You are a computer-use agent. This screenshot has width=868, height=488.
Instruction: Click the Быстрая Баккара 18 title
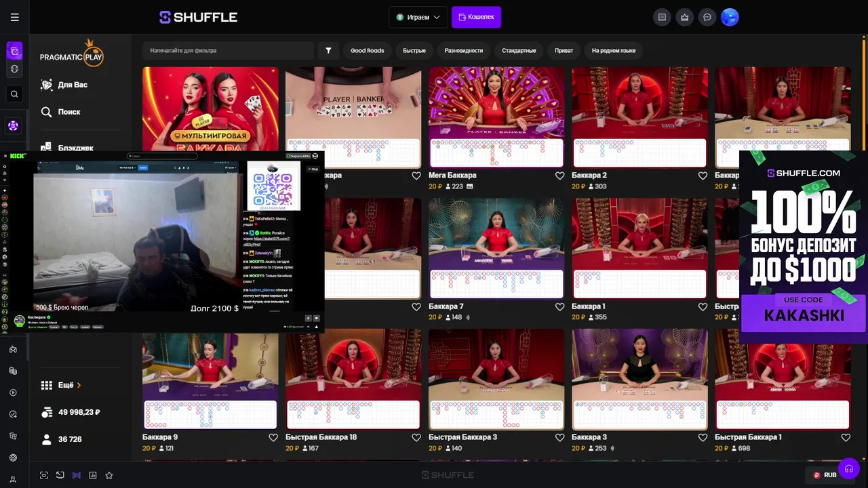[x=321, y=437]
